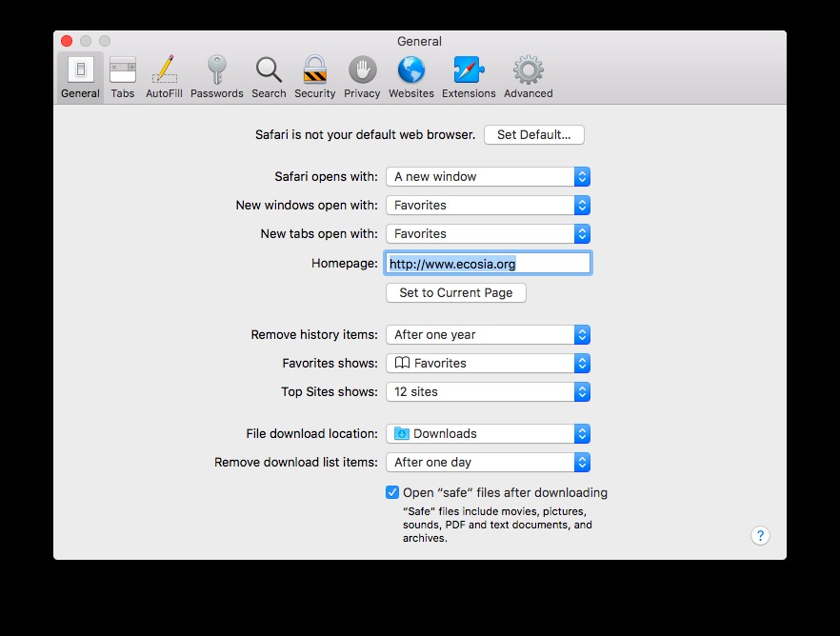Close the preferences window with red button

coord(67,41)
